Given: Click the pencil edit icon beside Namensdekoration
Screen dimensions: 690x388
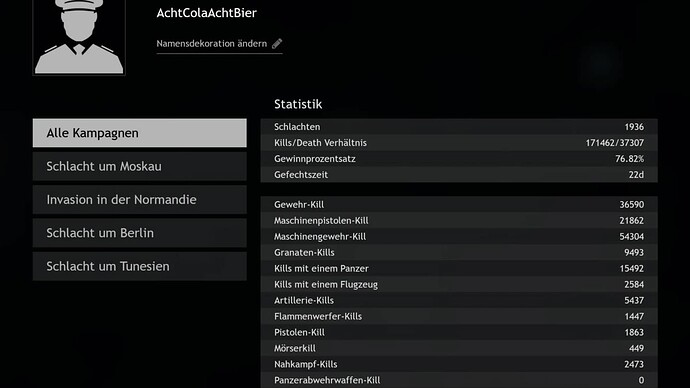Looking at the screenshot, I should 277,44.
